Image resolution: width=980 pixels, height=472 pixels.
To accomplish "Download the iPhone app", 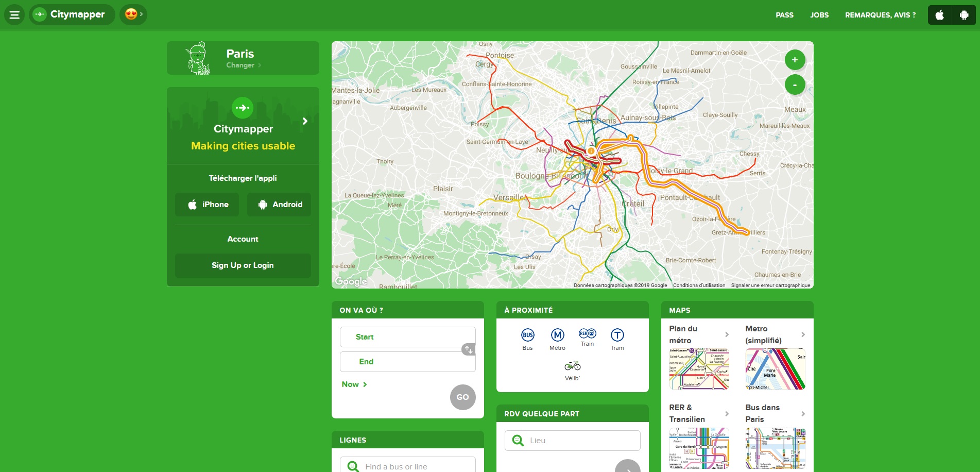I will (207, 205).
